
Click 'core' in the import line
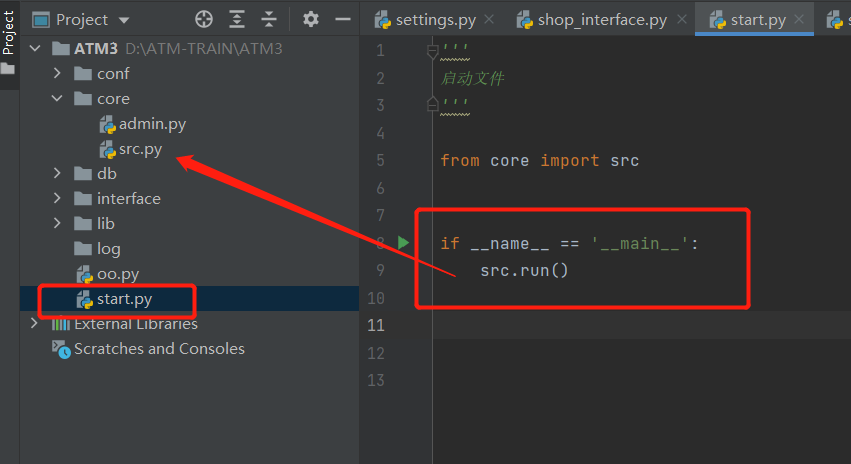click(510, 161)
